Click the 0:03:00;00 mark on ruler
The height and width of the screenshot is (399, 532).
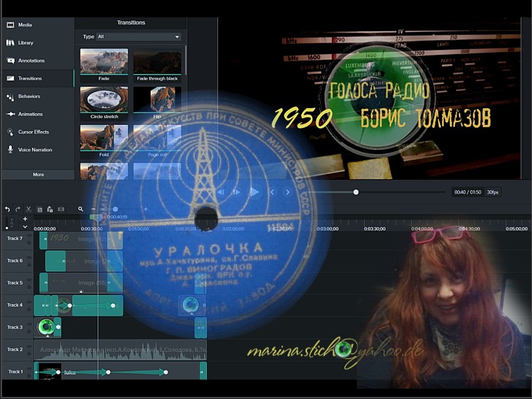(x=327, y=229)
